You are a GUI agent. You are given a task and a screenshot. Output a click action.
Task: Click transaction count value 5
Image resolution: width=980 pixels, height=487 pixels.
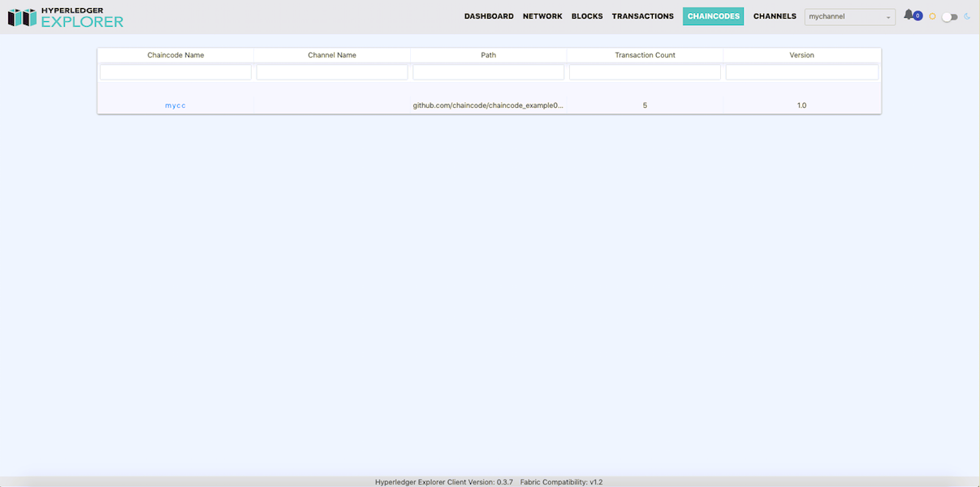(x=645, y=106)
